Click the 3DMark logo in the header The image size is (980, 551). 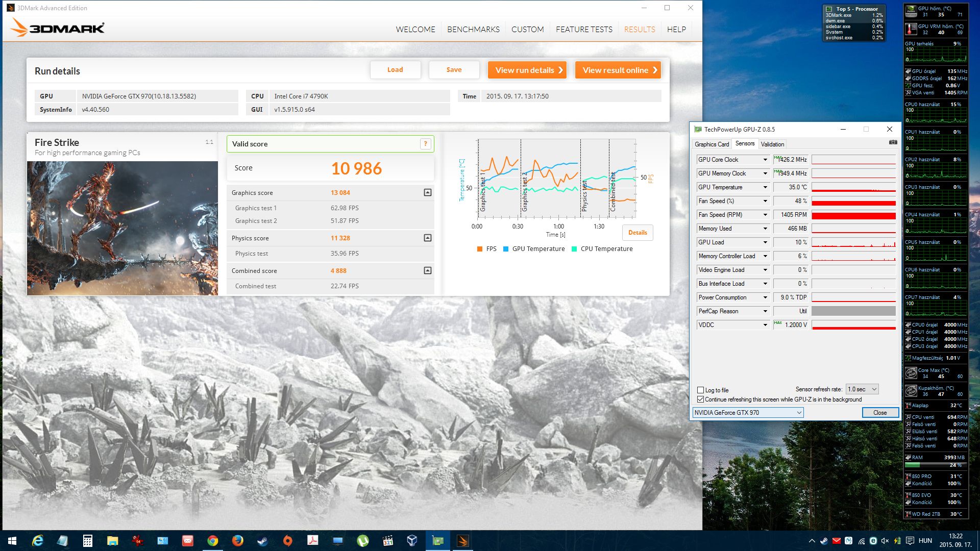point(57,28)
